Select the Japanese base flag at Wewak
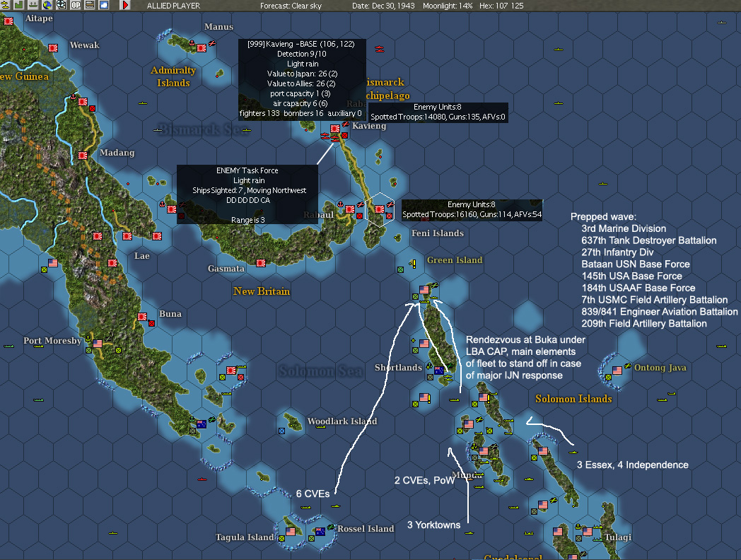The width and height of the screenshot is (741, 560). click(53, 48)
